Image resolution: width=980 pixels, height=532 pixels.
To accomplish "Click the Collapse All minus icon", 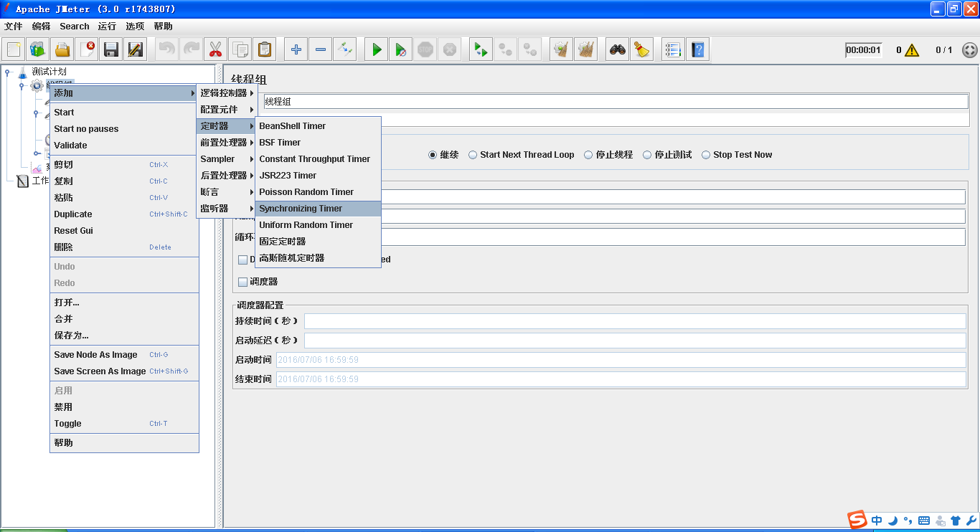I will (320, 49).
